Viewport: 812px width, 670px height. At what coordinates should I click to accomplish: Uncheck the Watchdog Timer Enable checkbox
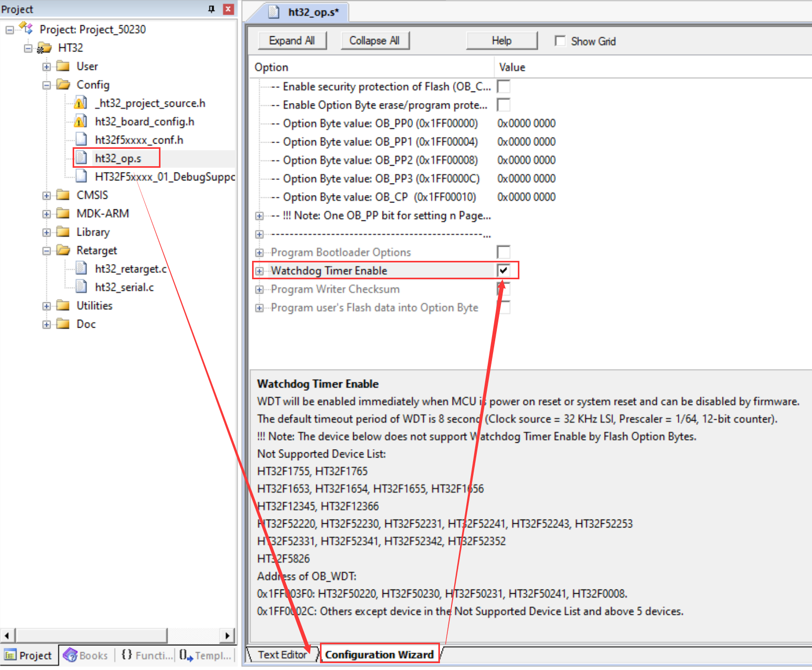coord(504,270)
